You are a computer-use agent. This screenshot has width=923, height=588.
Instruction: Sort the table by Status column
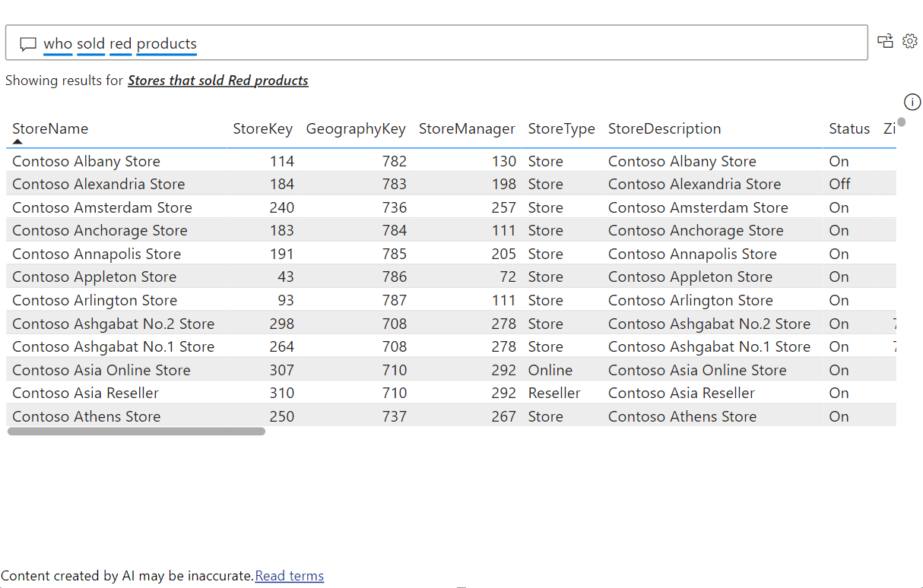point(849,128)
